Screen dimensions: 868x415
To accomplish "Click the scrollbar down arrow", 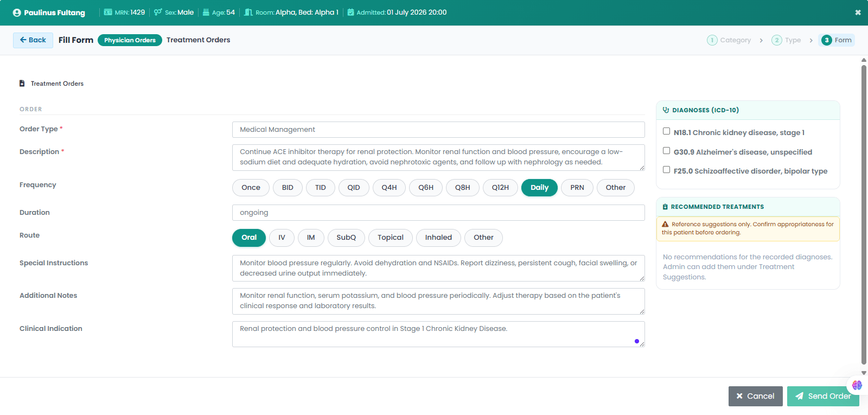I will point(864,373).
